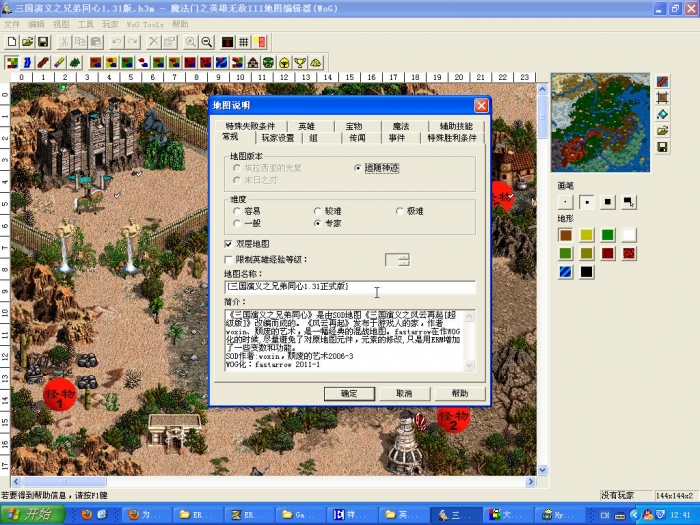Open the 开始 Start menu
The height and width of the screenshot is (525, 700).
coord(32,515)
